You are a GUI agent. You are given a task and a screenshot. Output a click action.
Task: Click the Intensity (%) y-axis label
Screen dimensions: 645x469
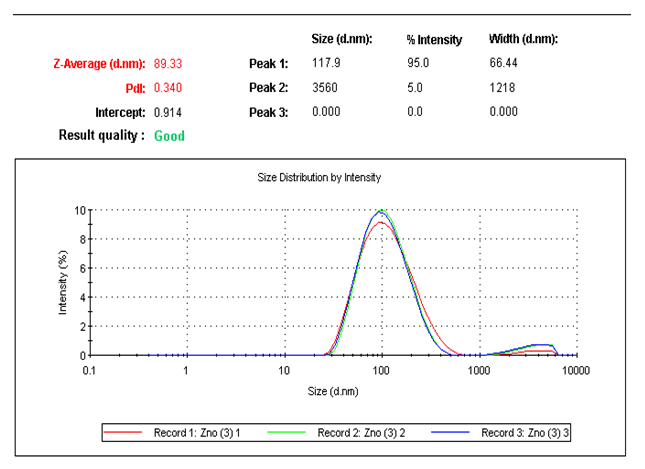pyautogui.click(x=62, y=283)
